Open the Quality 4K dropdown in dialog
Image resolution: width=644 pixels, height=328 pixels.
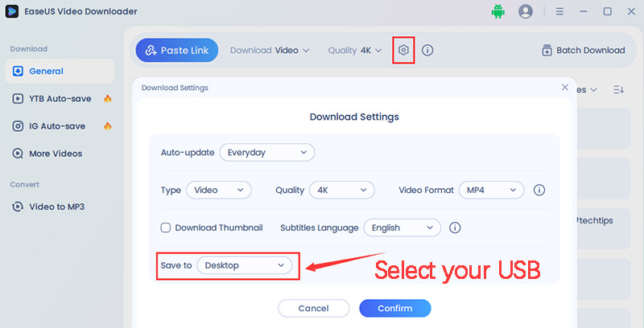tap(342, 190)
